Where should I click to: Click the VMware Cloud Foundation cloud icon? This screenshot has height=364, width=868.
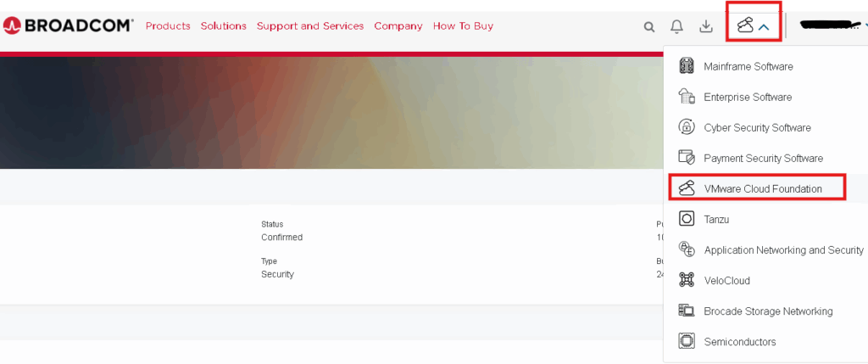tap(687, 188)
